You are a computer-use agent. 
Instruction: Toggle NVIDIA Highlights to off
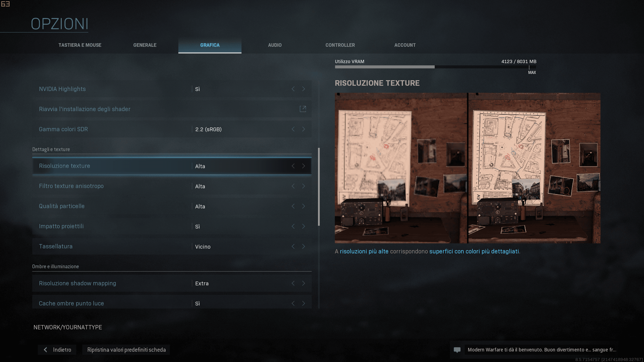294,89
